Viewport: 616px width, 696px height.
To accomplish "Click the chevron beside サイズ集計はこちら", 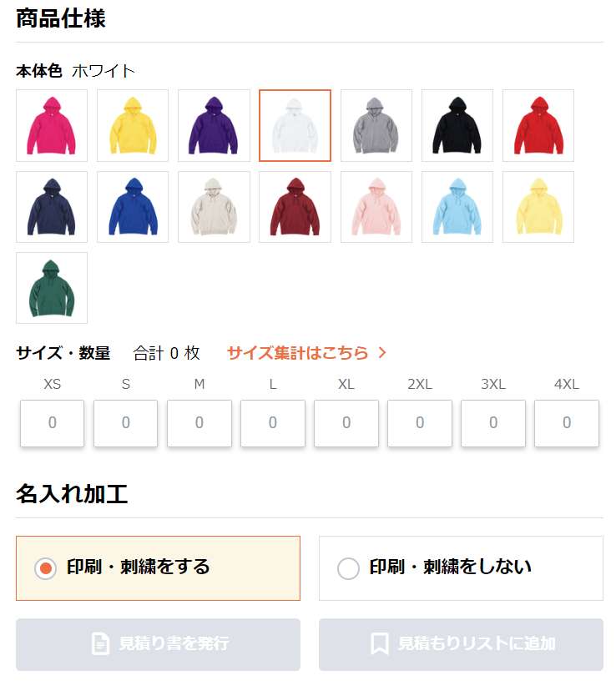I will point(382,353).
